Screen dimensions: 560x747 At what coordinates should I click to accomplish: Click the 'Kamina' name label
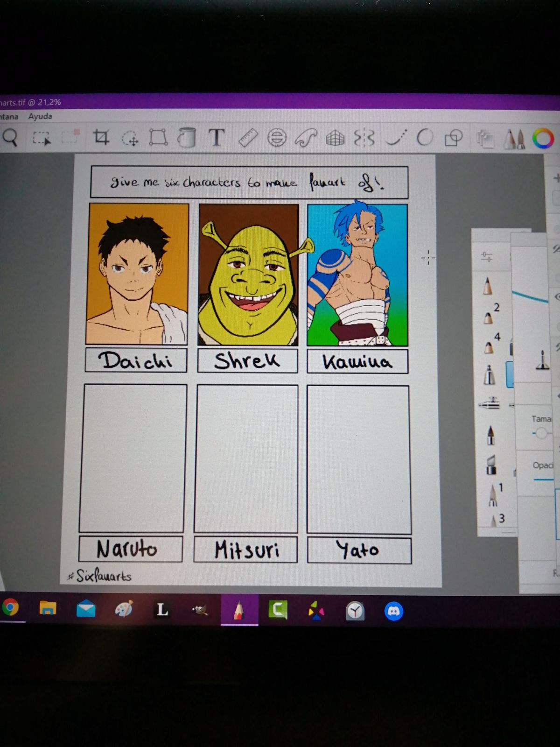tap(357, 361)
